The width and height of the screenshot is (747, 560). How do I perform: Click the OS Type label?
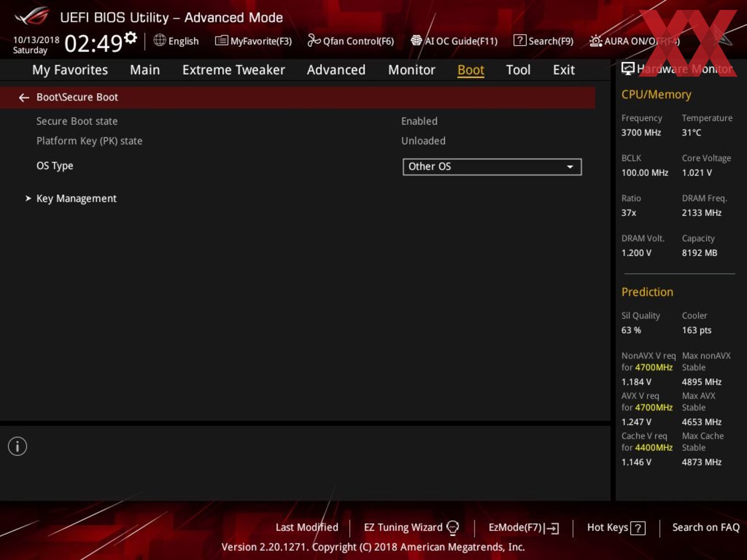click(55, 166)
